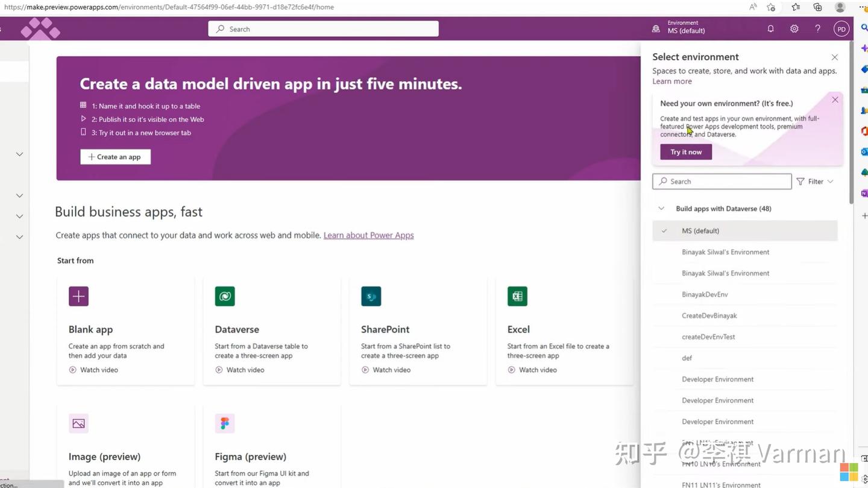The width and height of the screenshot is (868, 488).
Task: Click the environment panel Search field
Action: point(722,182)
